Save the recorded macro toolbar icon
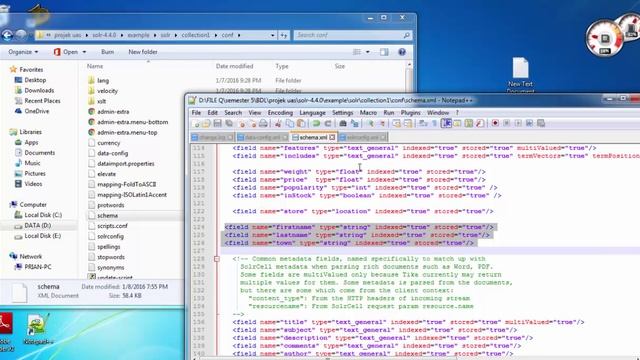Screen dimensions: 640x360 (x=541, y=123)
